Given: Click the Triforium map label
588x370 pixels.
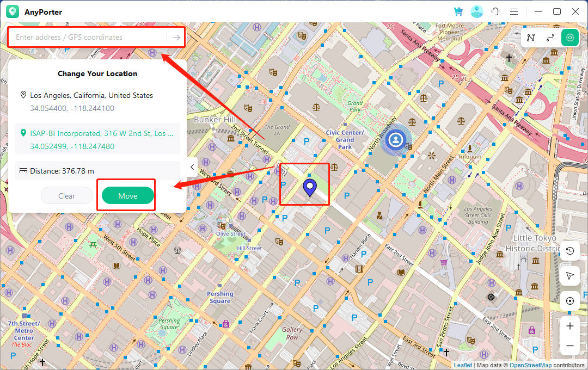Looking at the screenshot, I should (469, 157).
